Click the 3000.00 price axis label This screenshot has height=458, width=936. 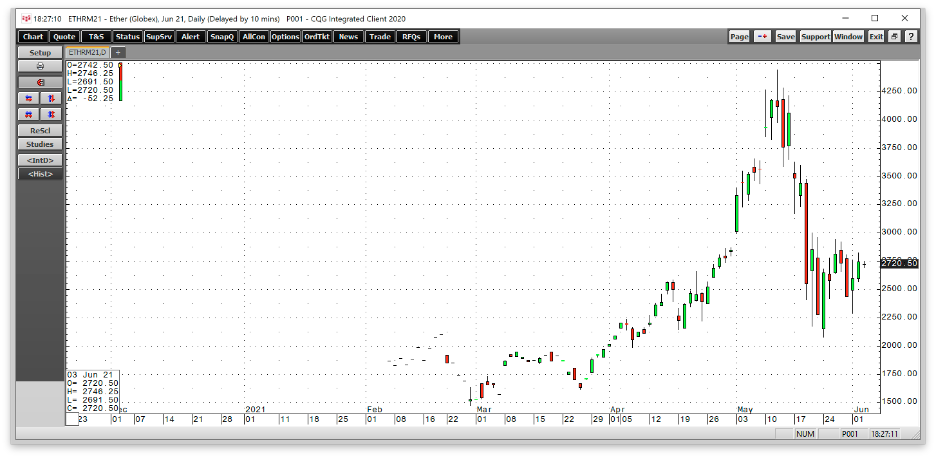pyautogui.click(x=901, y=232)
